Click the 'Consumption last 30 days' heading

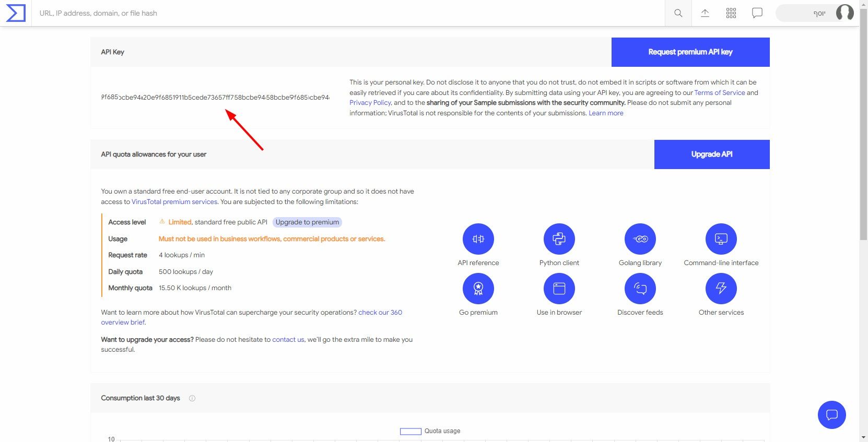pos(140,398)
